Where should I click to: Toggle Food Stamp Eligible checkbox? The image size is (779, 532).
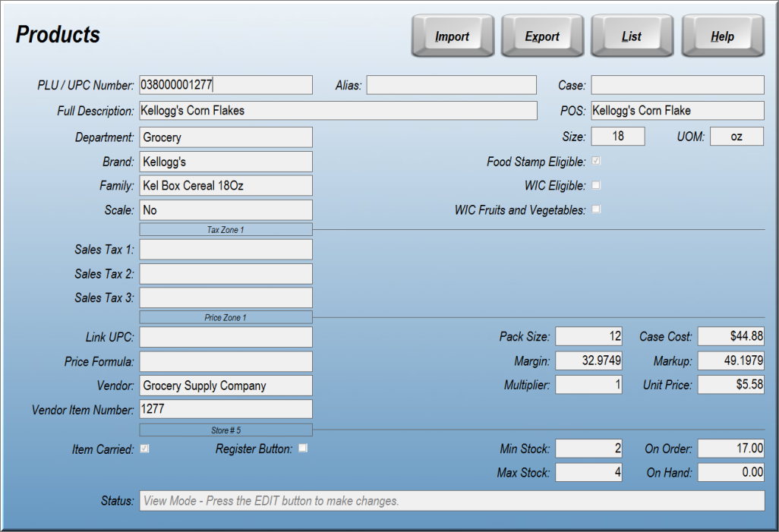tap(596, 161)
